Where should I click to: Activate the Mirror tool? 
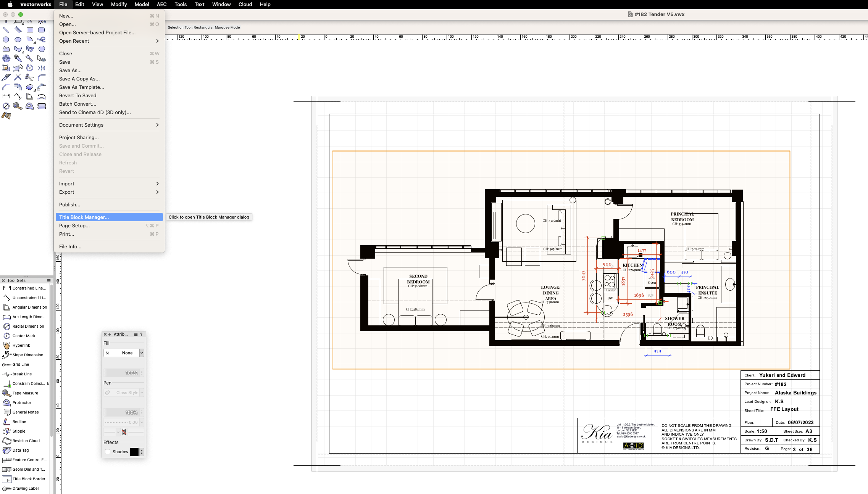(42, 68)
